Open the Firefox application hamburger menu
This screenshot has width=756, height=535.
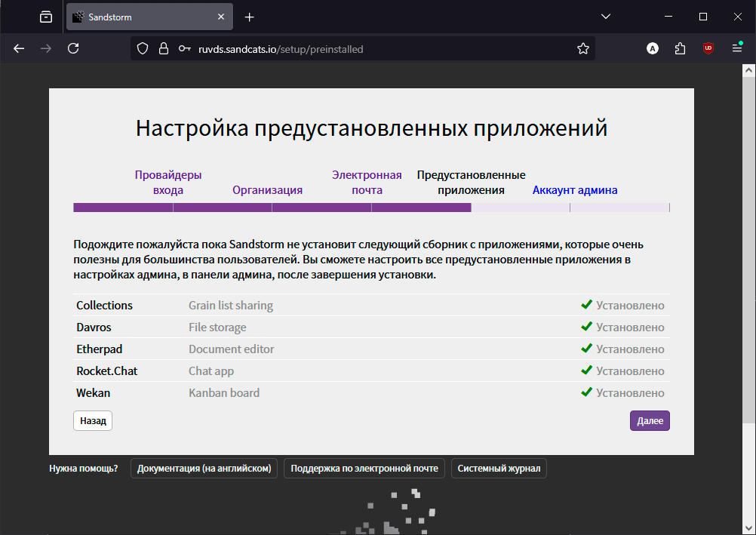coord(737,48)
